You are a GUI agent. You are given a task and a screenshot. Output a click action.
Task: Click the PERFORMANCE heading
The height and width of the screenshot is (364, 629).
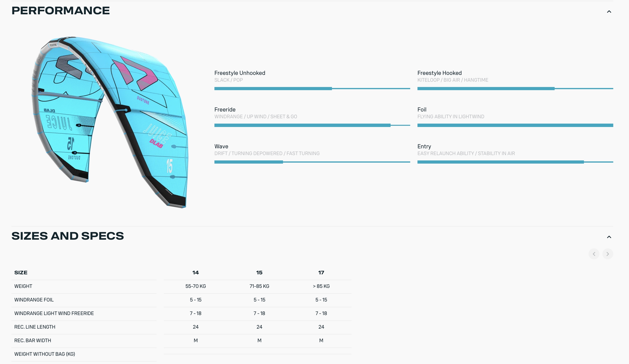tap(61, 10)
